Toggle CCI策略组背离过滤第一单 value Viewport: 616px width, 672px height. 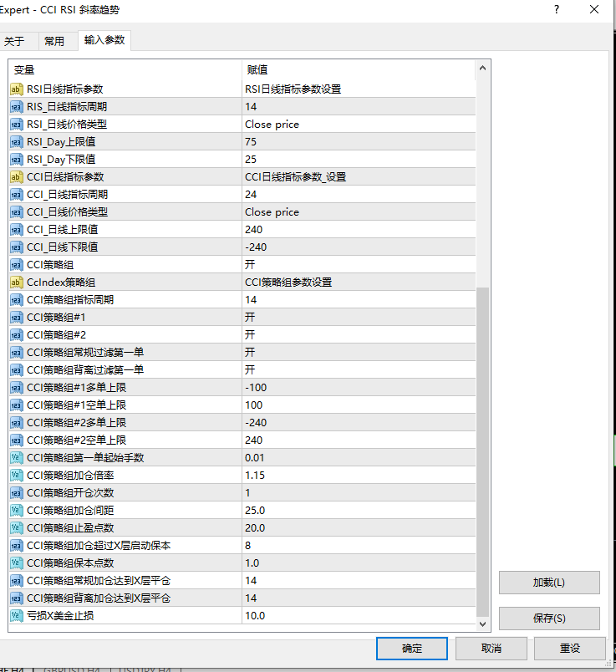pyautogui.click(x=358, y=369)
